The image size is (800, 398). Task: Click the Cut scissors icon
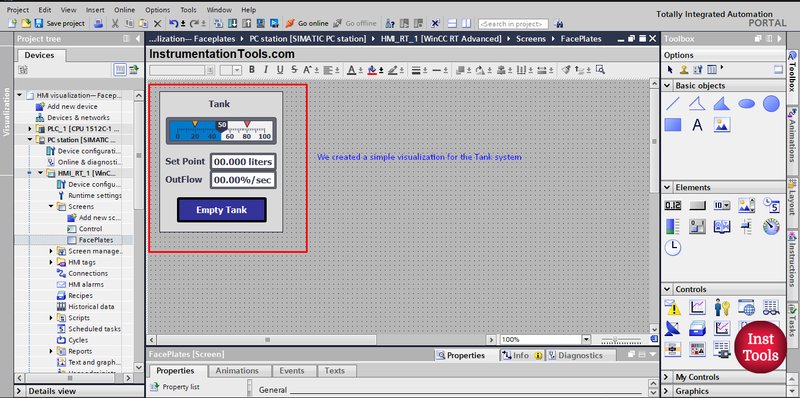point(115,23)
